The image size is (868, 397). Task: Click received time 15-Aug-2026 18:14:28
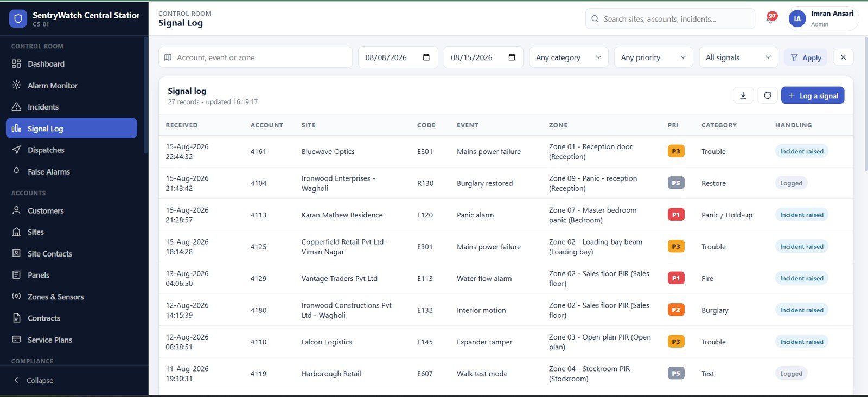pos(187,247)
